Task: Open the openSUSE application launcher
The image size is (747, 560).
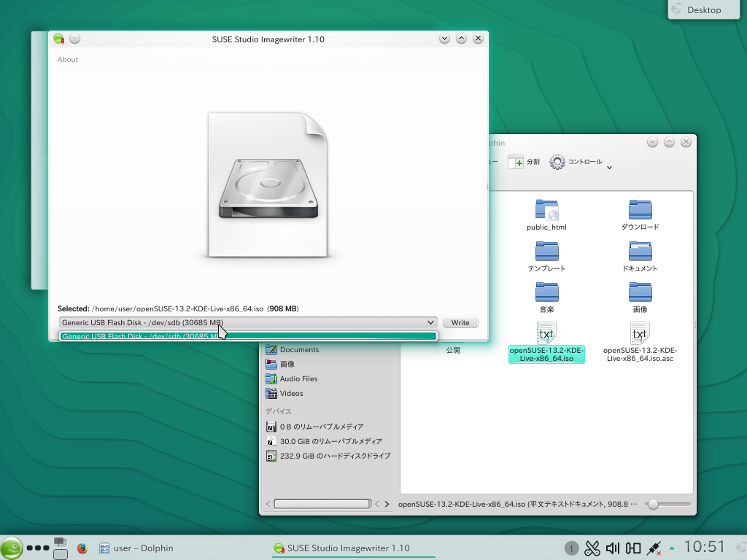Action: click(x=11, y=548)
